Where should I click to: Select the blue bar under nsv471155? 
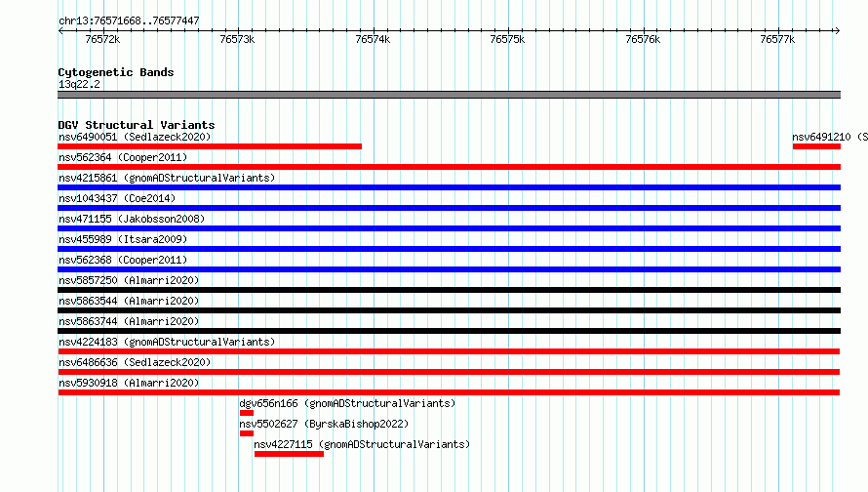click(x=449, y=228)
